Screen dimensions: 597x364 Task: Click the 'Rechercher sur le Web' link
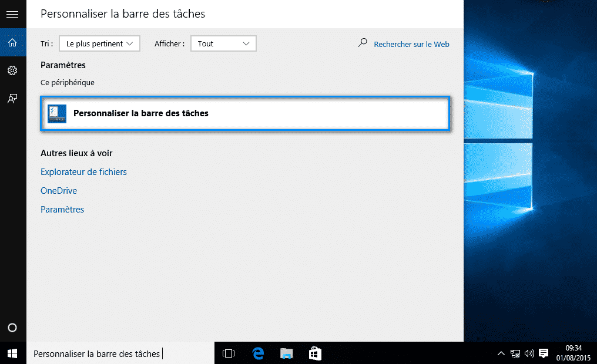(411, 44)
